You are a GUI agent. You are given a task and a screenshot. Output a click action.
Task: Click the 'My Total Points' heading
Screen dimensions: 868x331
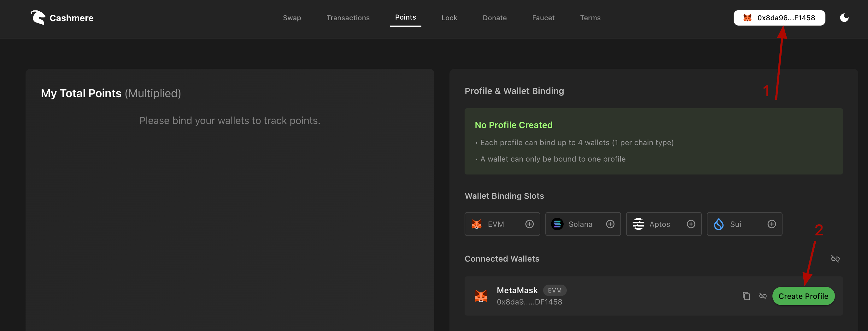[x=81, y=93]
